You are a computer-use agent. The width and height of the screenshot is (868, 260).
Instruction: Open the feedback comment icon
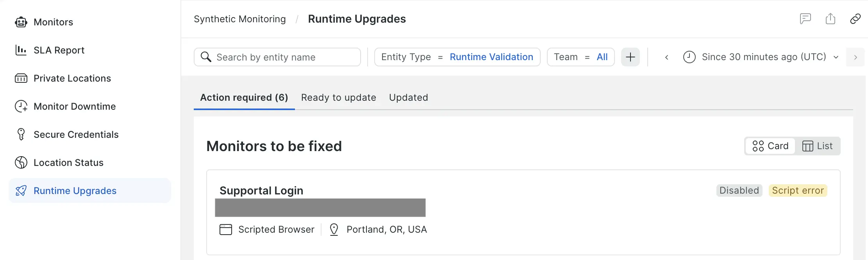point(805,19)
